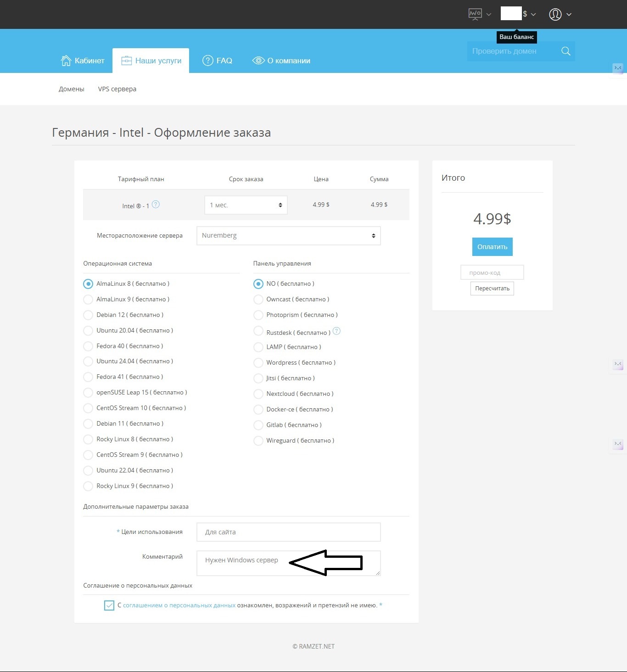Click the help icon next to Intel ® - 1
This screenshot has height=672, width=627.
coord(156,205)
